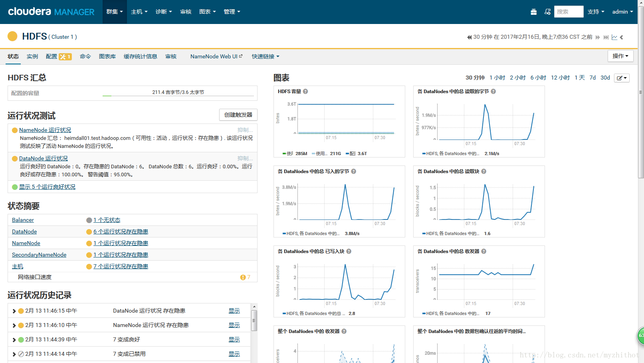644x363 pixels.
Task: Click external link icon of NameNode Web UI
Action: [x=241, y=56]
